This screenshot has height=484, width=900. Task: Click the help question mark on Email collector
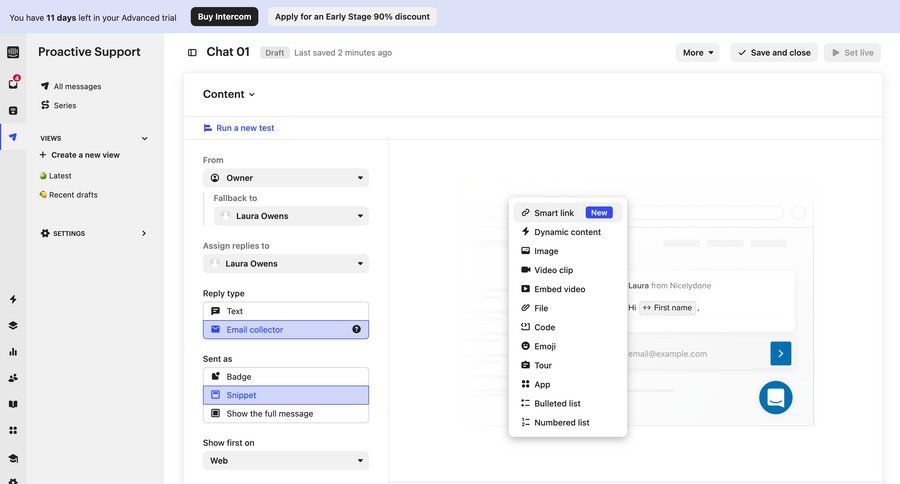[x=356, y=330]
